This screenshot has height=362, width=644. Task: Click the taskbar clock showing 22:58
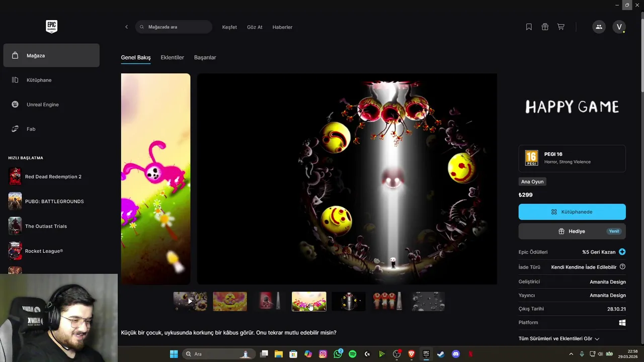(628, 354)
